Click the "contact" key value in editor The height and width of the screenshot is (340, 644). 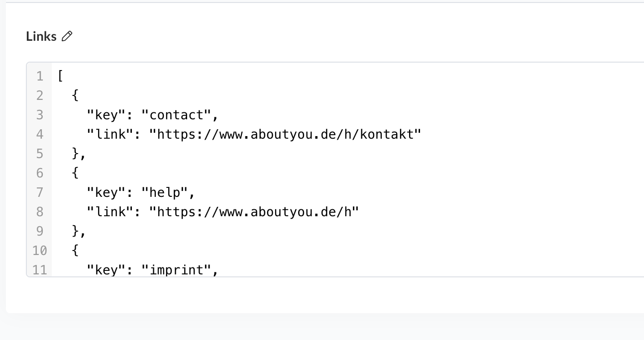[x=180, y=115]
